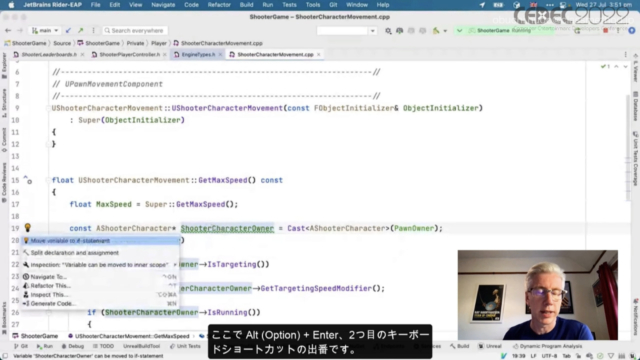Open the Debug tool window
Image resolution: width=640 pixels, height=360 pixels.
73,346
